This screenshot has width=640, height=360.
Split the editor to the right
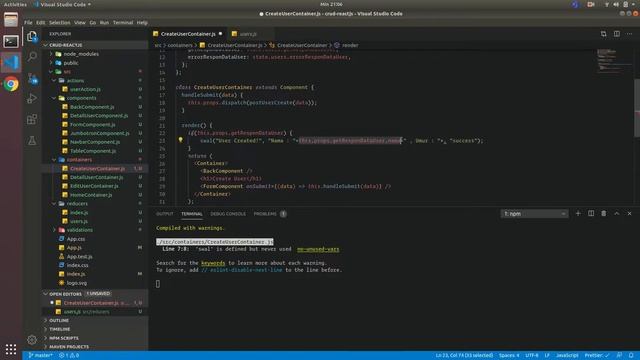pyautogui.click(x=617, y=34)
